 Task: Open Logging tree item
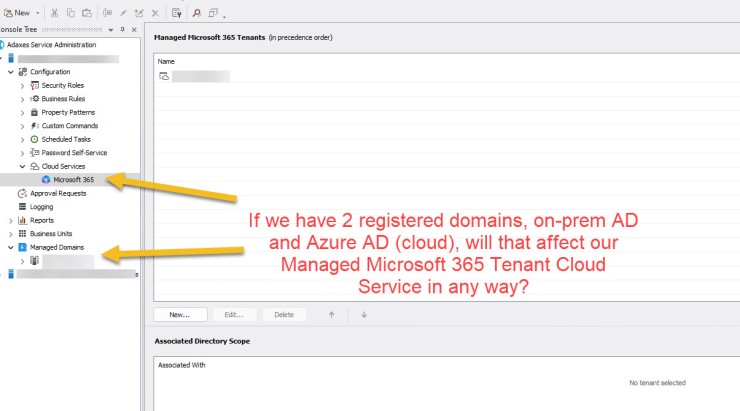click(42, 207)
